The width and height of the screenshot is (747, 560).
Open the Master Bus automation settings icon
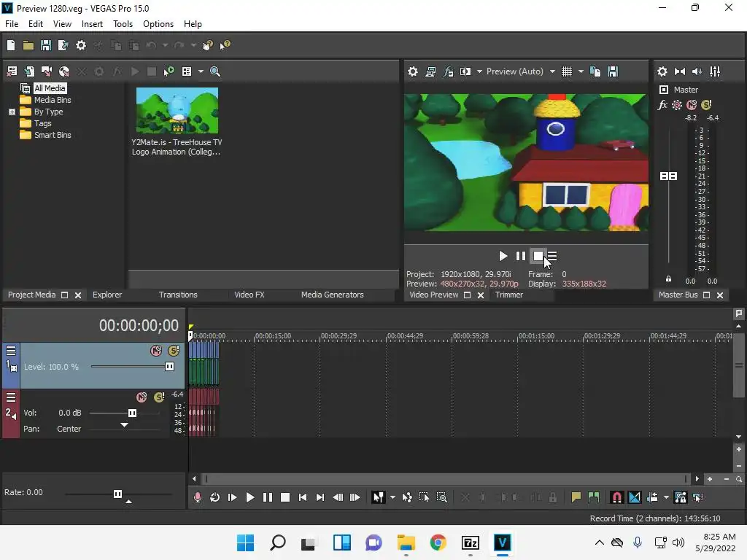coord(677,105)
